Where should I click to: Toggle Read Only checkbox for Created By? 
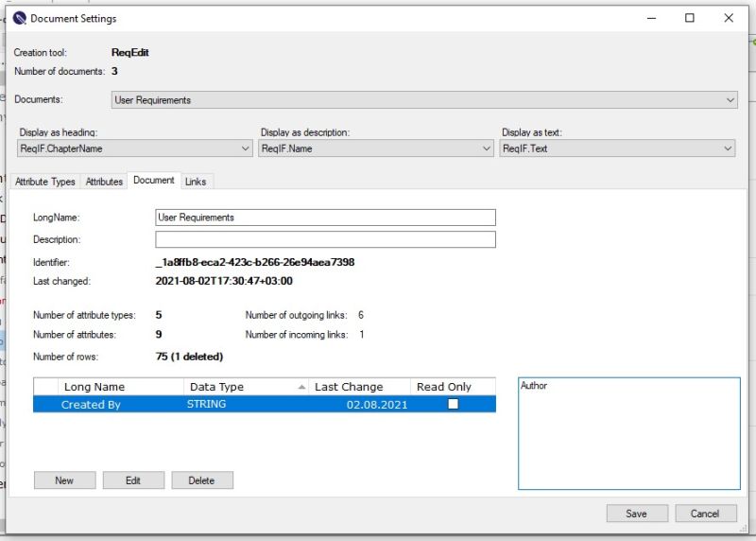coord(454,404)
